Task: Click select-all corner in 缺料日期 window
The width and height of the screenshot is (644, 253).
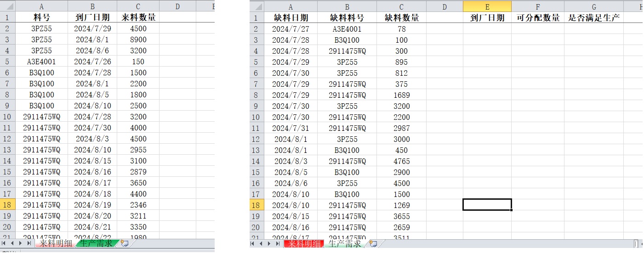Action: 257,6
